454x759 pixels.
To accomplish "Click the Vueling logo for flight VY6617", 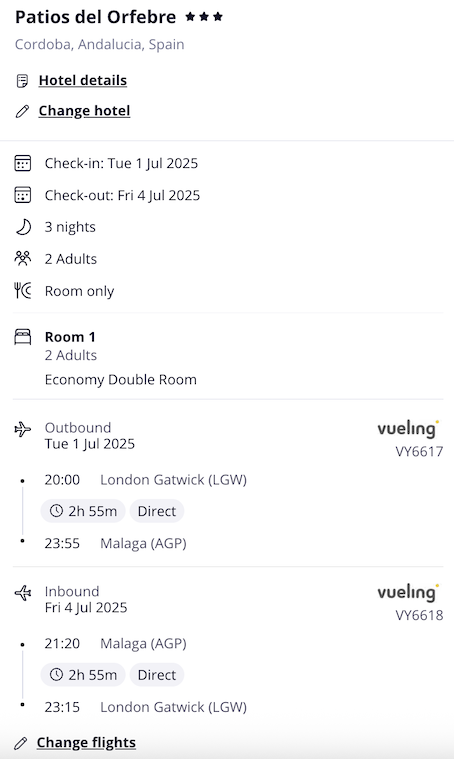I will coord(409,429).
